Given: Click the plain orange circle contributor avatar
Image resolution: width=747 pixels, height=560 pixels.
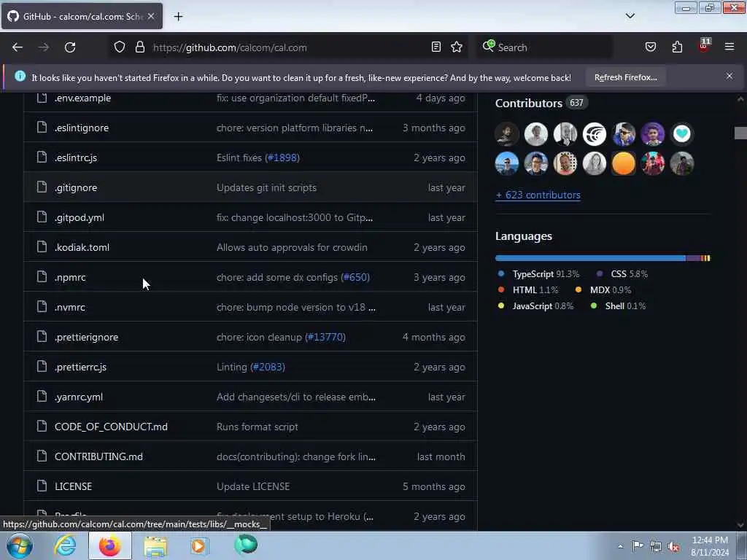Looking at the screenshot, I should [x=623, y=163].
